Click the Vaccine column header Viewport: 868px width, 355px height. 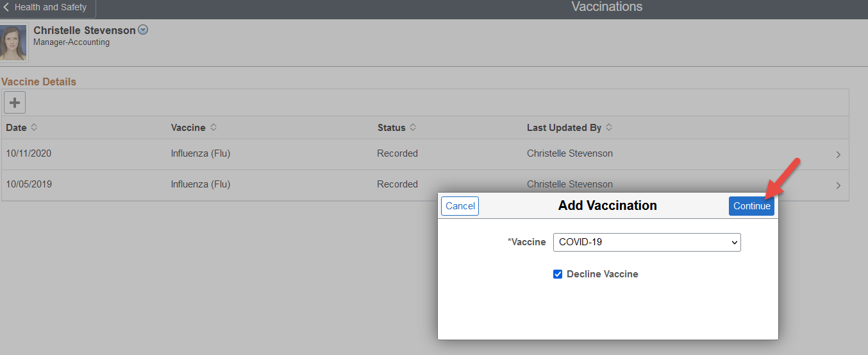188,128
